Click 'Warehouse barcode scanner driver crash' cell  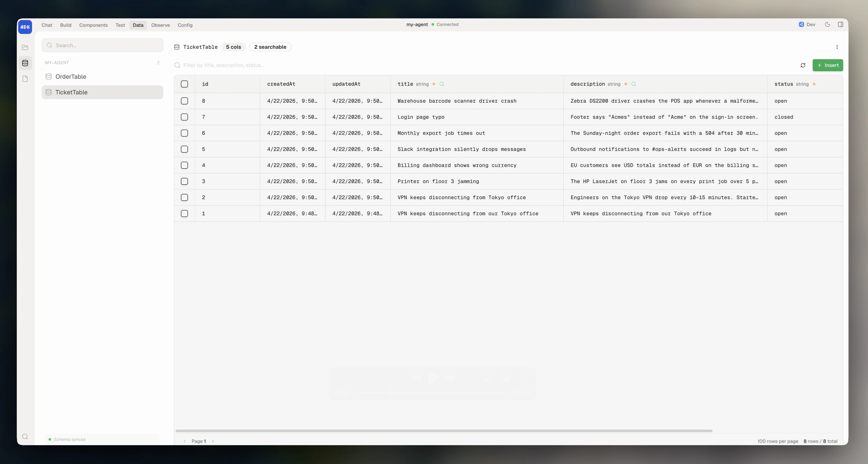pos(477,101)
